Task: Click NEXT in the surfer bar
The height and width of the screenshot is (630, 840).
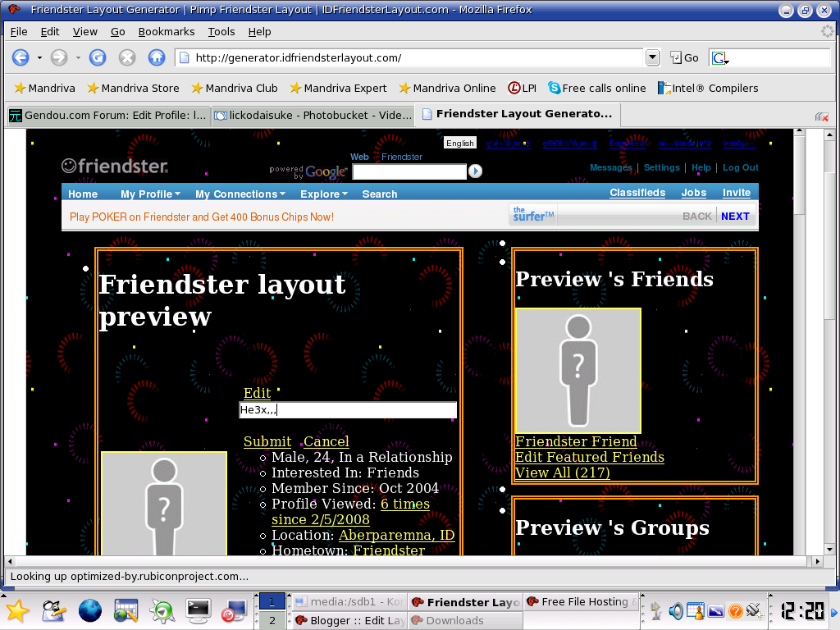Action: (x=735, y=216)
